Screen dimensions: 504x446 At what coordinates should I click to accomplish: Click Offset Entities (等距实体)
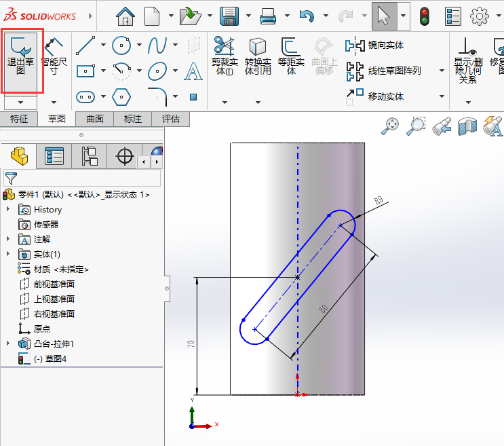[x=291, y=56]
